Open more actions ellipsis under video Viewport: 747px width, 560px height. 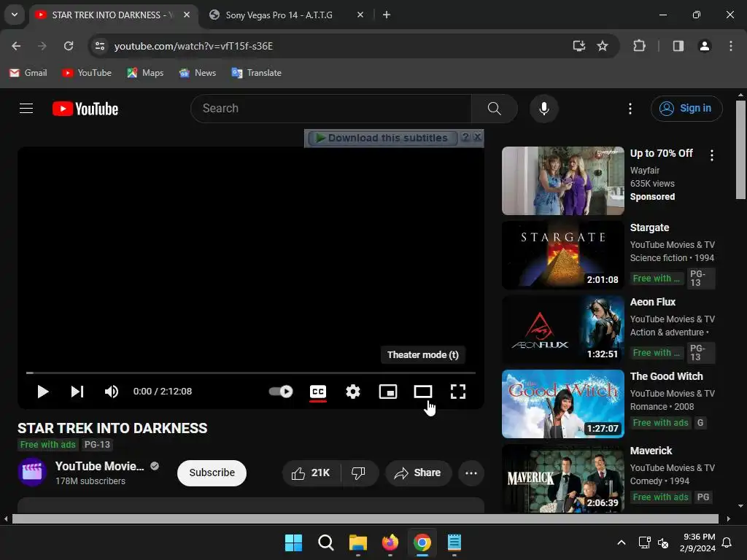(471, 472)
